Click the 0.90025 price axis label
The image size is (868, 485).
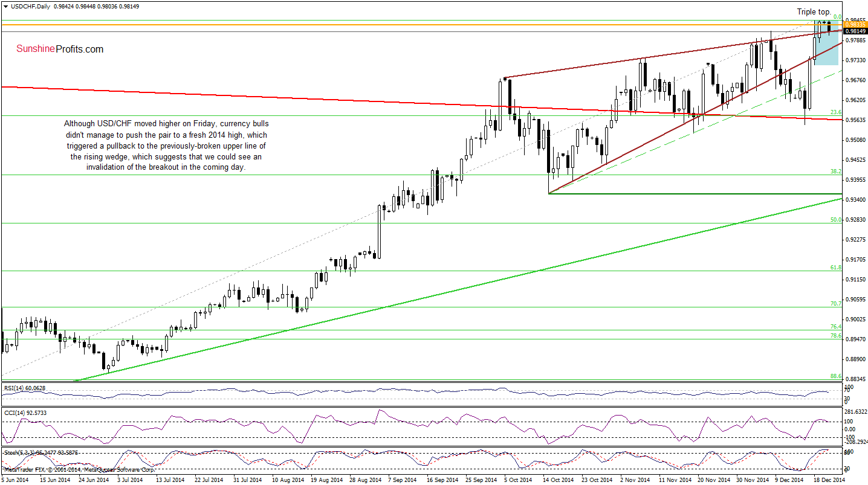pos(856,320)
